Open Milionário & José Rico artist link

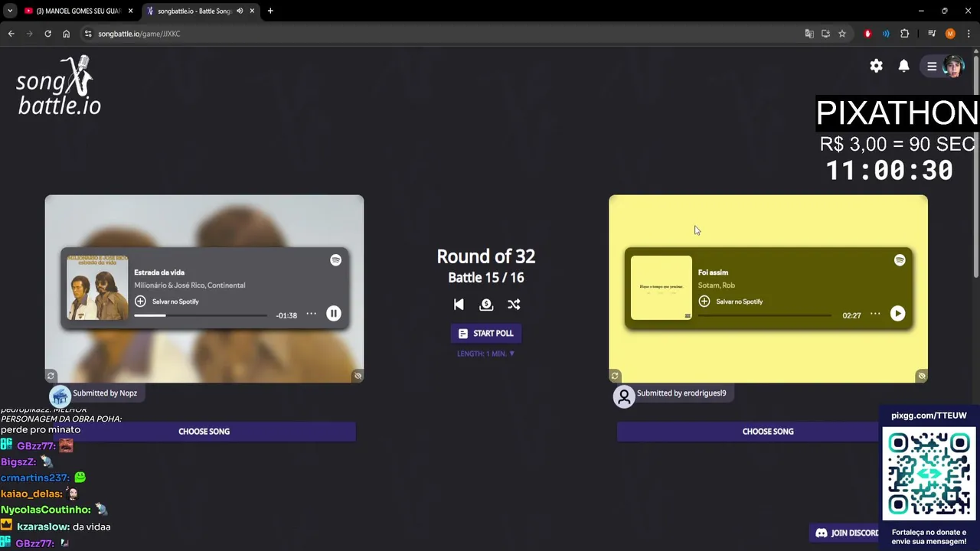click(x=170, y=285)
